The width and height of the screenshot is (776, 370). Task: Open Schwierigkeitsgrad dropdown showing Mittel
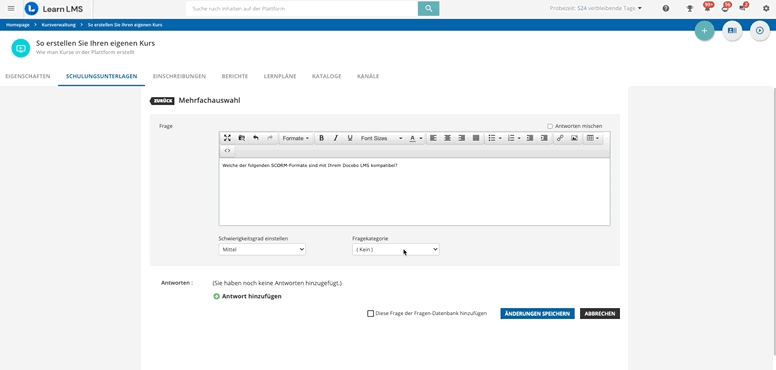pyautogui.click(x=262, y=249)
